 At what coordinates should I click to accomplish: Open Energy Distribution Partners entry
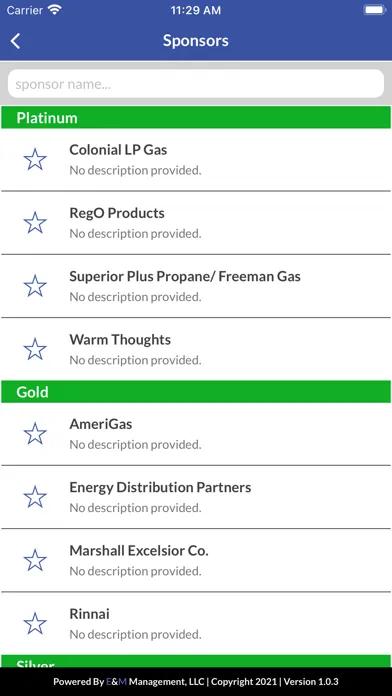[196, 497]
